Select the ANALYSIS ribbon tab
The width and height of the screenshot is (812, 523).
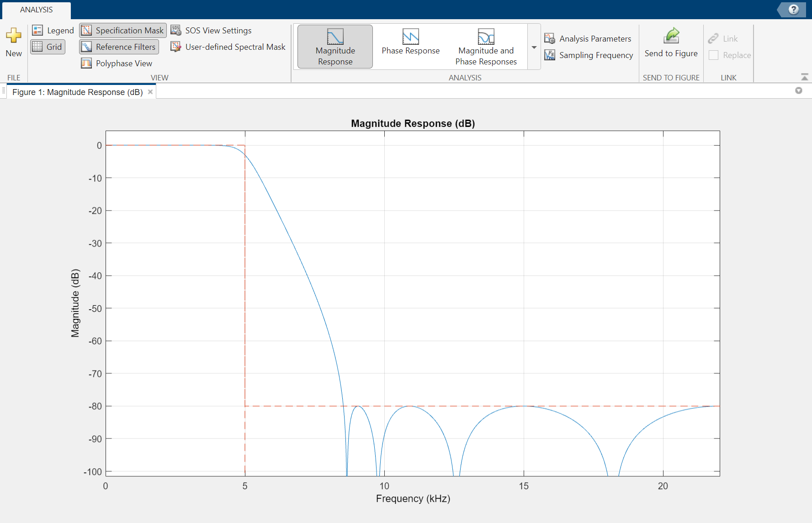click(37, 10)
